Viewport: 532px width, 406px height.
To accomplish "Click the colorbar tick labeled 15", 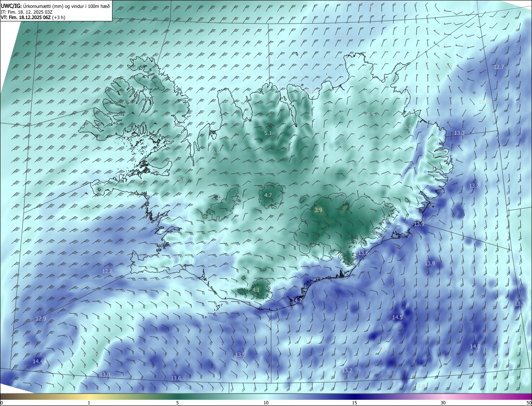I will click(355, 403).
